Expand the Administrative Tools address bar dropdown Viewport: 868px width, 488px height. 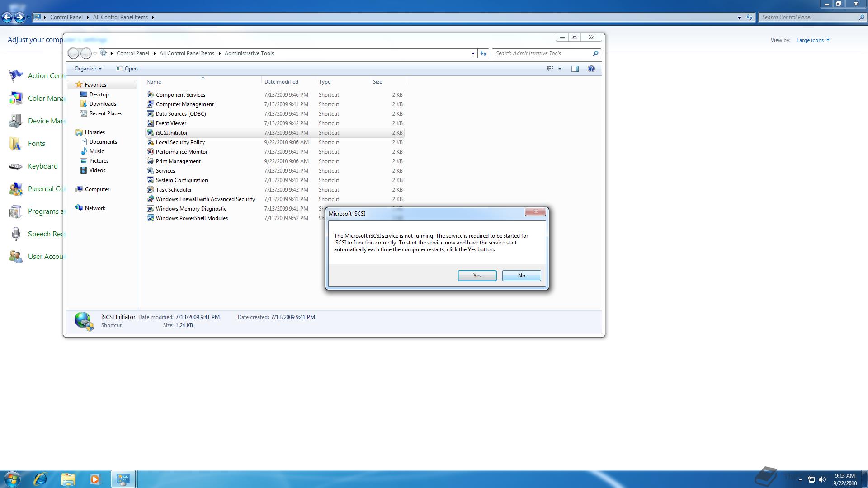tap(473, 53)
